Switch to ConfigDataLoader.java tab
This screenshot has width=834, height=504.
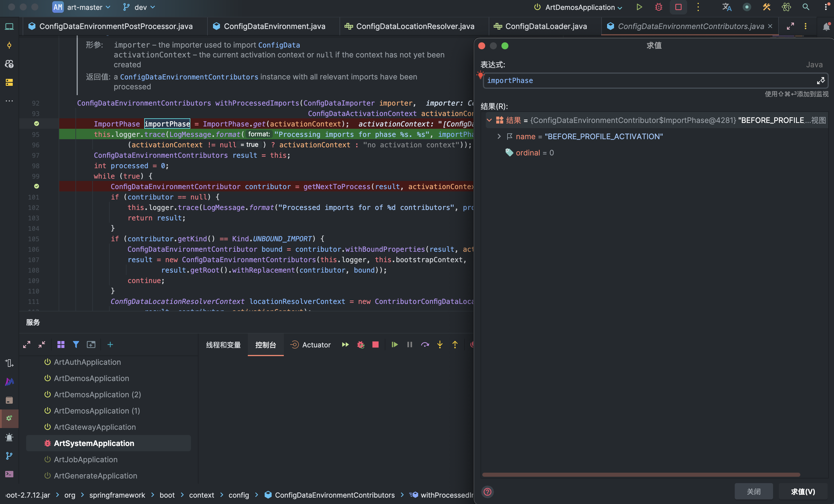[546, 26]
